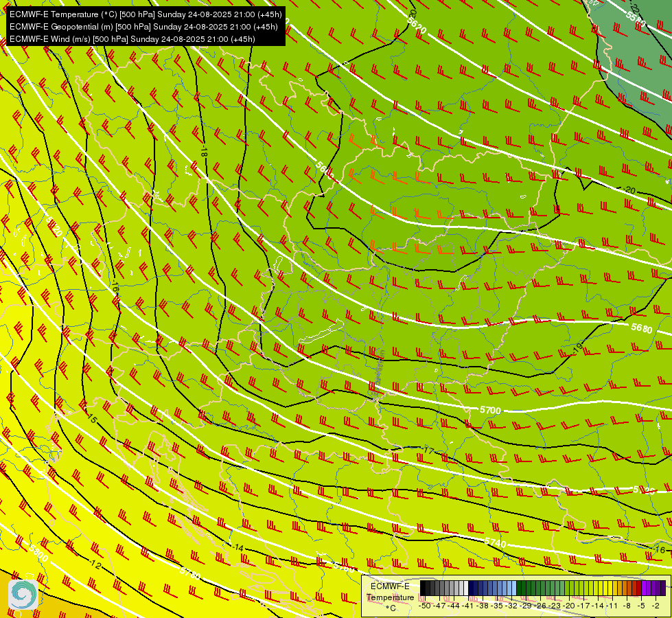Click the -18 isotherm label on the map
The width and height of the screenshot is (672, 618).
point(204,152)
